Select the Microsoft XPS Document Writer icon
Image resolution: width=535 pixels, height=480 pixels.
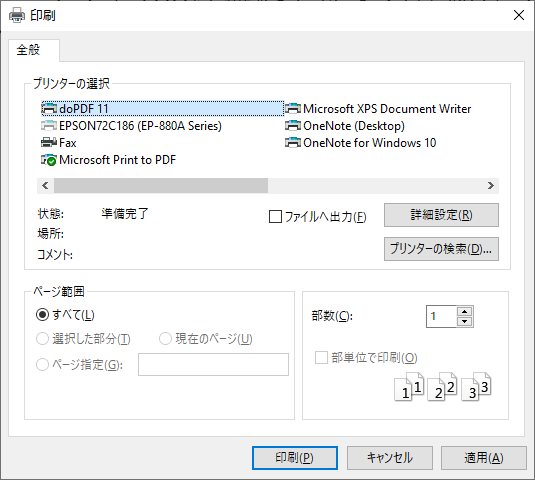tap(293, 108)
